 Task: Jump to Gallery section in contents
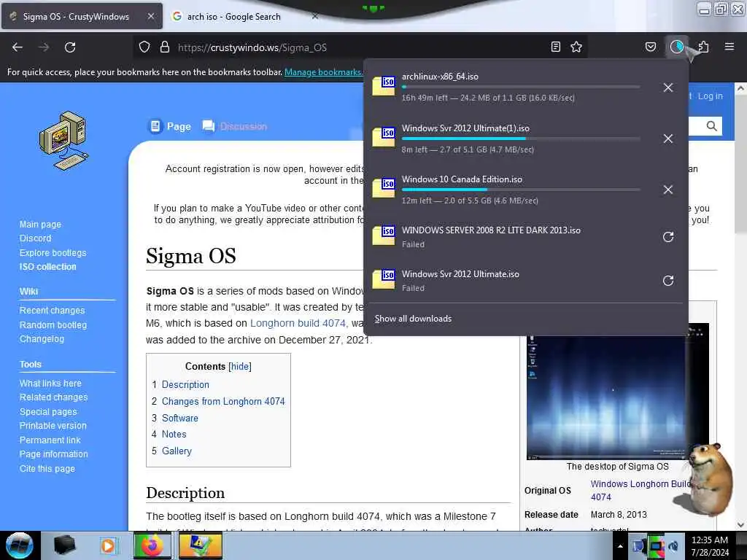(177, 451)
